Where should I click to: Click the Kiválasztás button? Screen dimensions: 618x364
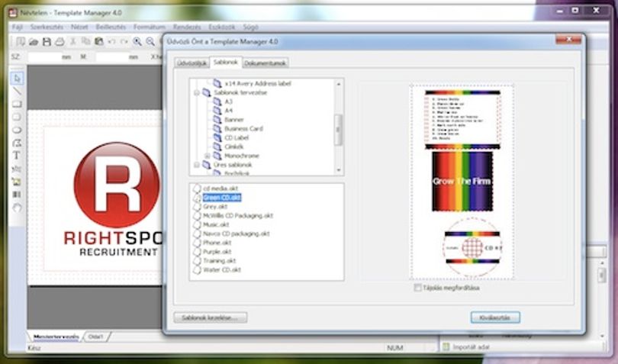click(x=495, y=317)
